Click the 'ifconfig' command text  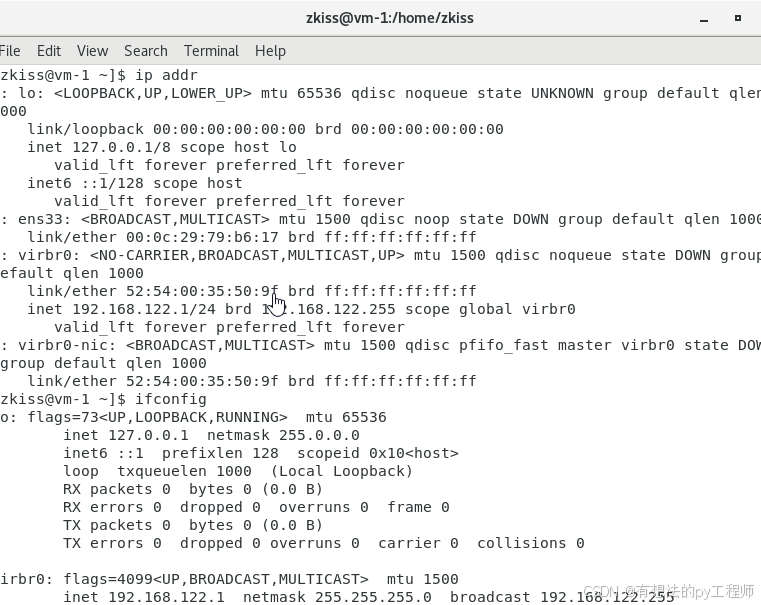pos(171,399)
